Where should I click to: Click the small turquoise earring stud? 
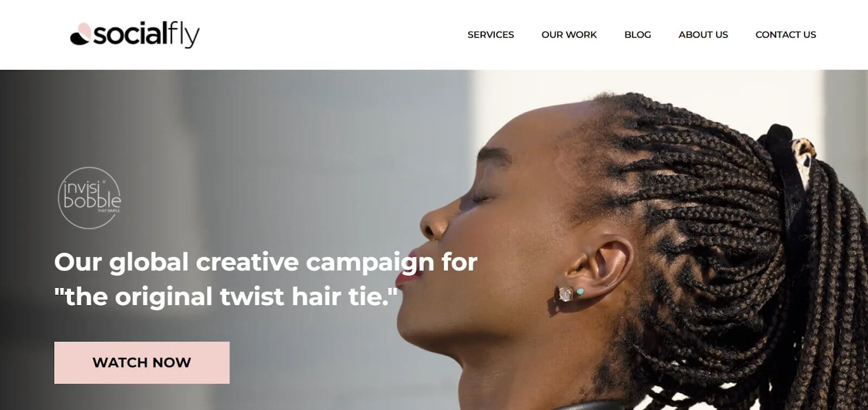(580, 292)
